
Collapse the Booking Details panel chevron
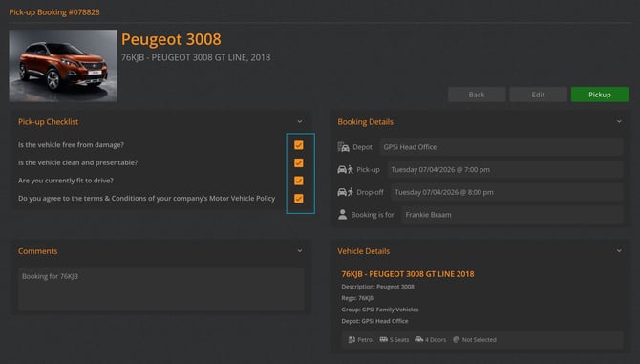click(619, 121)
